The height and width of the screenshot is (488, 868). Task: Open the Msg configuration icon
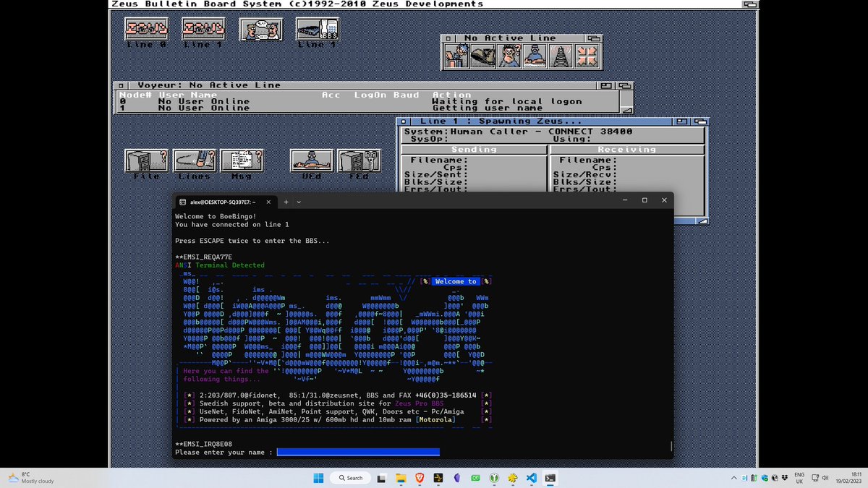click(x=241, y=160)
